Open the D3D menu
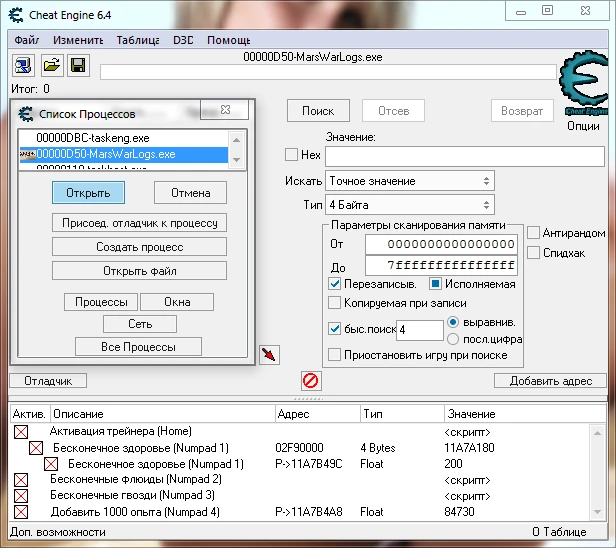The height and width of the screenshot is (548, 616). (x=183, y=40)
